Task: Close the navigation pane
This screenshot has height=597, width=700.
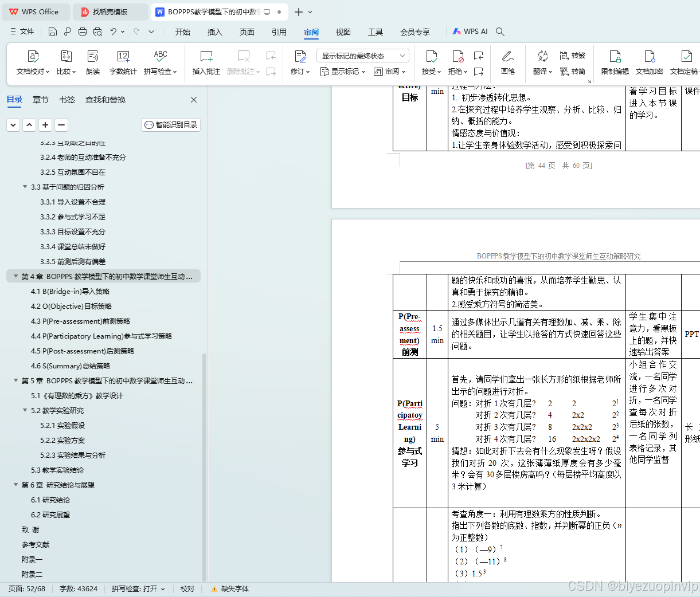Action: pyautogui.click(x=194, y=100)
